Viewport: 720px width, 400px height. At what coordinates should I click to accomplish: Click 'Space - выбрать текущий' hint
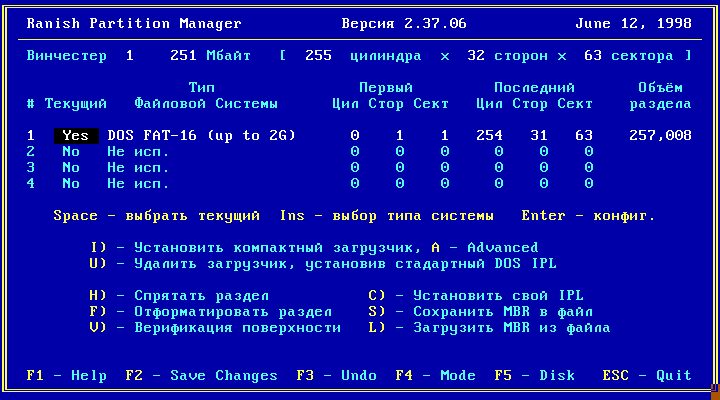click(x=157, y=216)
